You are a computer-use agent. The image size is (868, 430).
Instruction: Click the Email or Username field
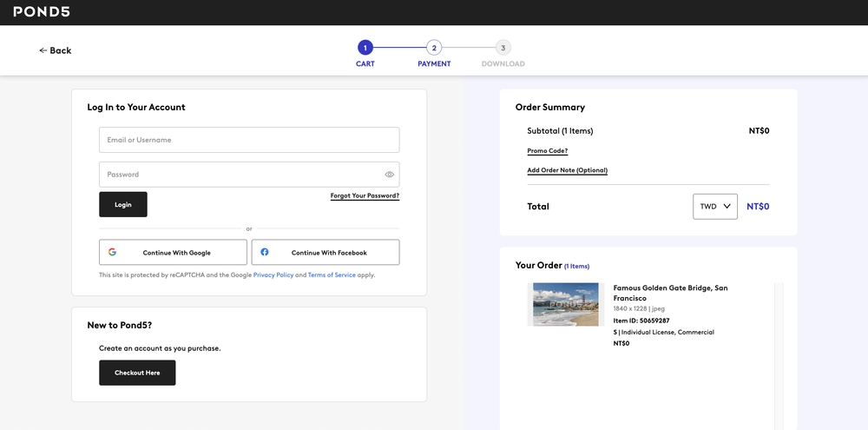(249, 140)
